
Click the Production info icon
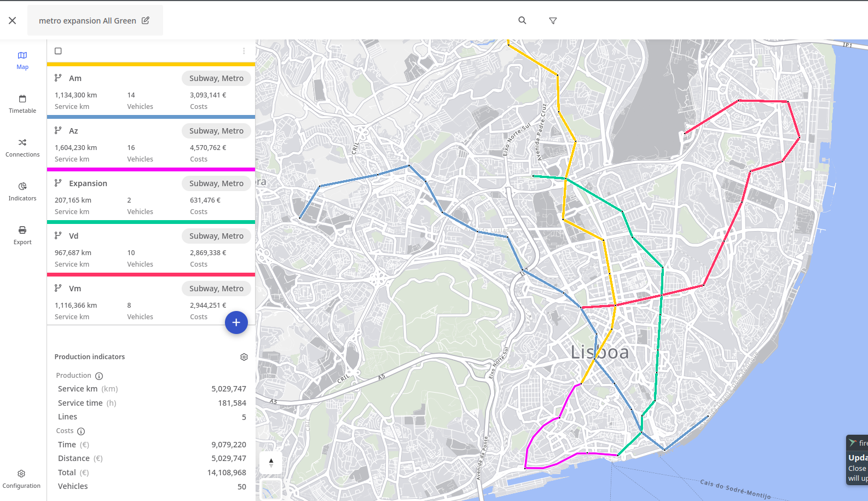click(99, 376)
